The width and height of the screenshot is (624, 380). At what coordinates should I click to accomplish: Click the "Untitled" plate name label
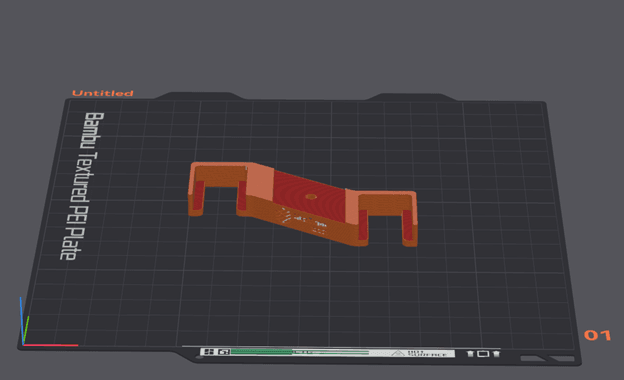[x=103, y=93]
